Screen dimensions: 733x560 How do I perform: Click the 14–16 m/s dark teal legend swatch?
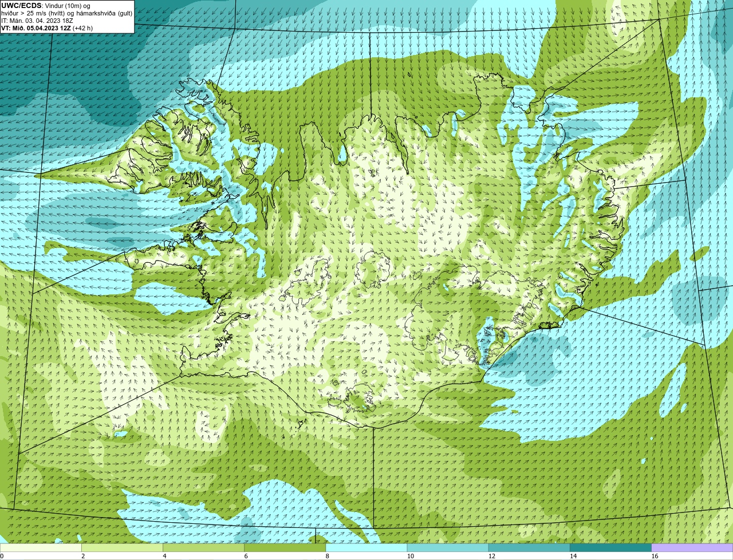[x=611, y=547]
